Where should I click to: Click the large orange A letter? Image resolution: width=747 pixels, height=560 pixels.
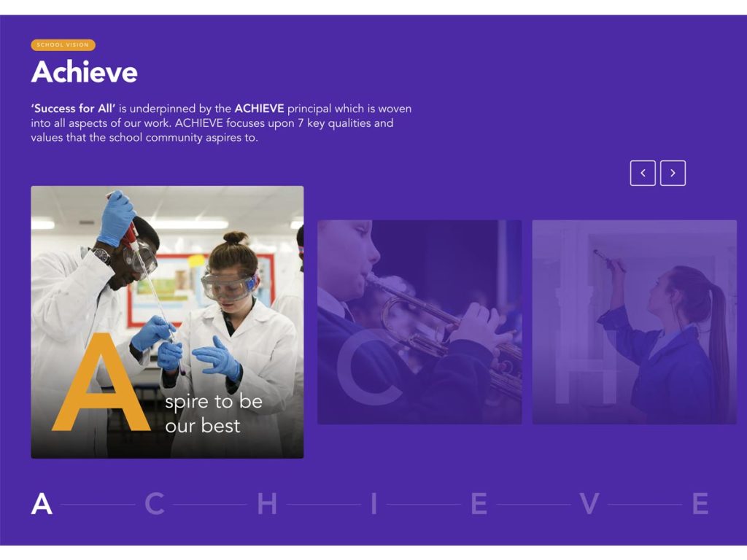pyautogui.click(x=101, y=382)
